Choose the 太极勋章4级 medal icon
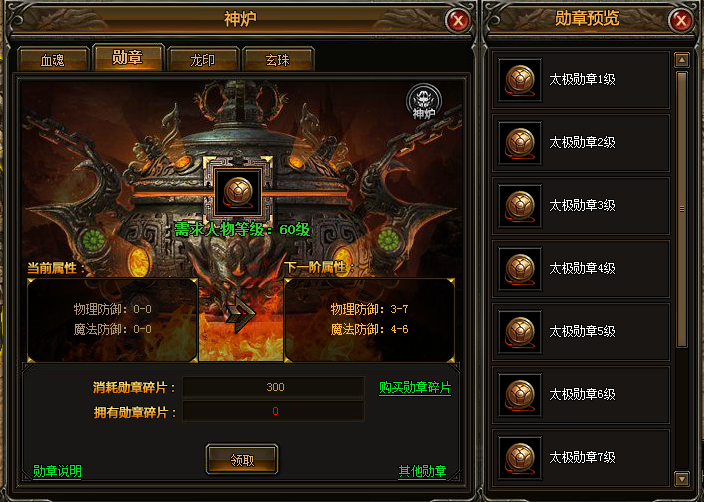 pos(520,269)
